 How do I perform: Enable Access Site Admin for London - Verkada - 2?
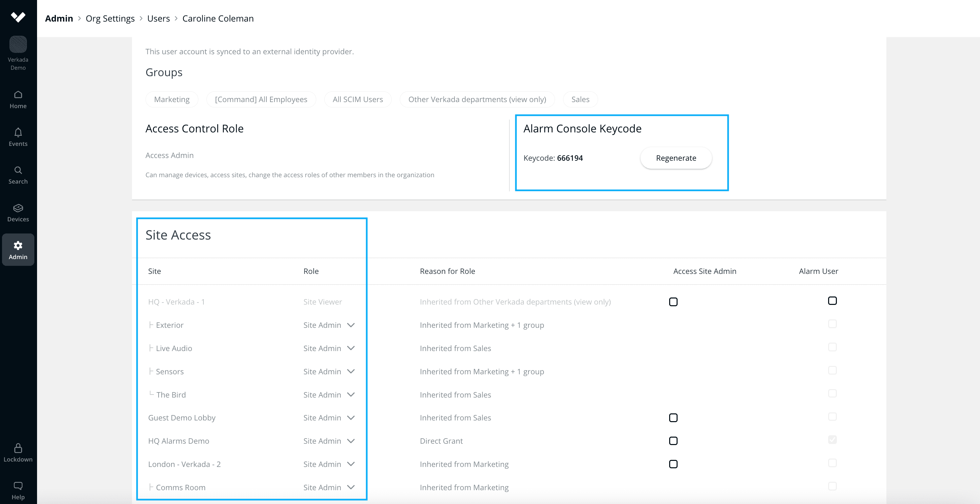[x=673, y=464]
